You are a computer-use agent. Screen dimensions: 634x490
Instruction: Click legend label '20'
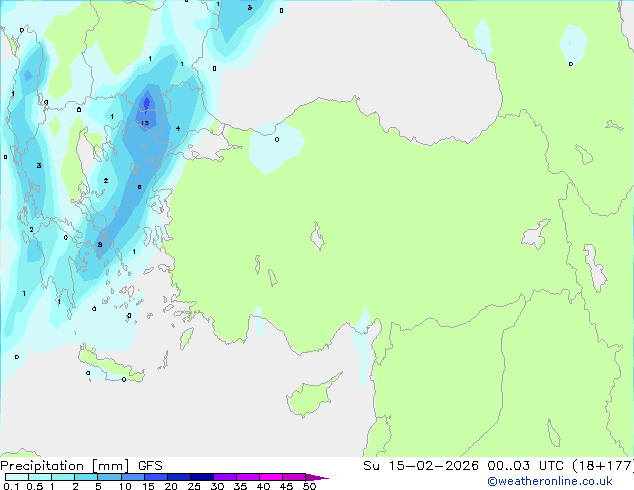click(171, 486)
